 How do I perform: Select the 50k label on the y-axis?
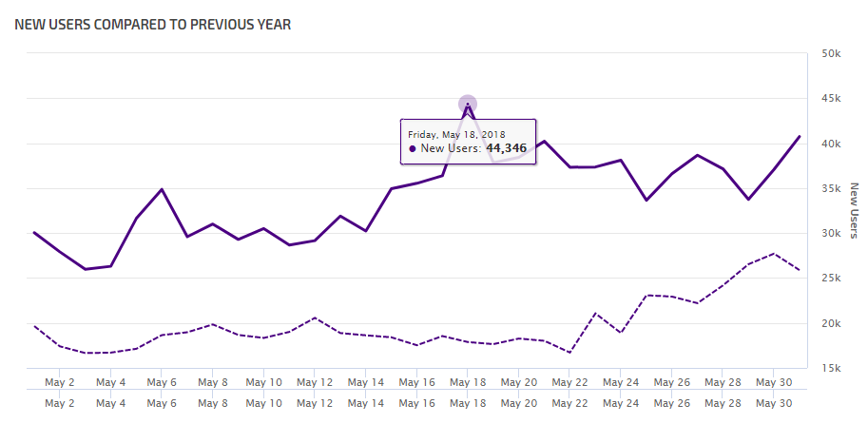click(830, 54)
